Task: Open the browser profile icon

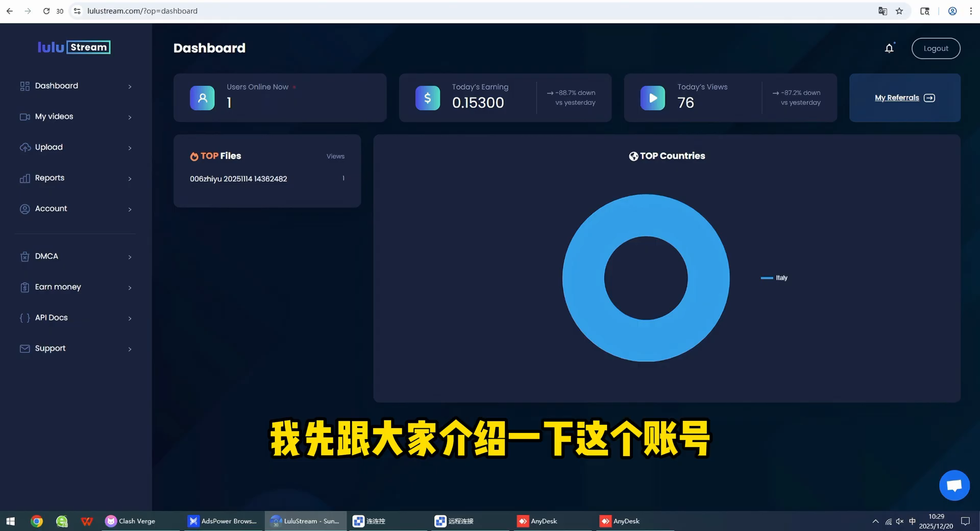Action: click(952, 11)
